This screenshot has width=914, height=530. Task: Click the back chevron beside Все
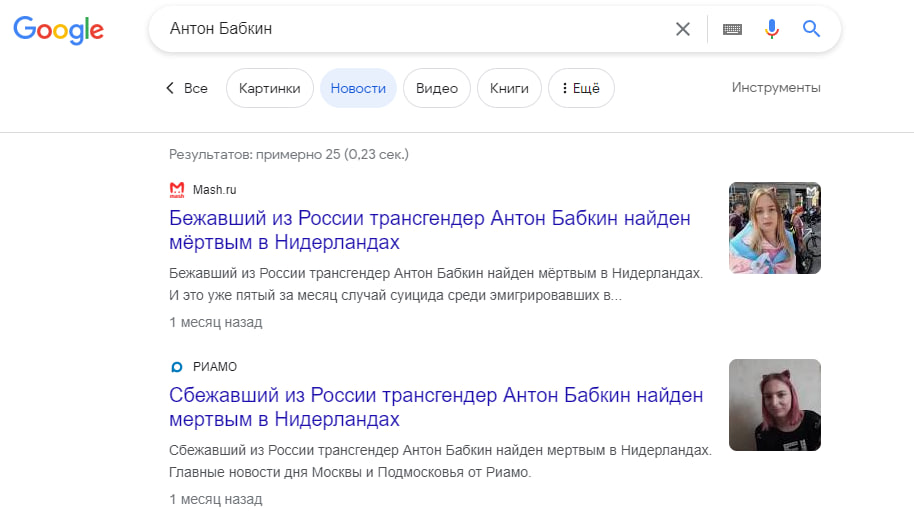[170, 88]
